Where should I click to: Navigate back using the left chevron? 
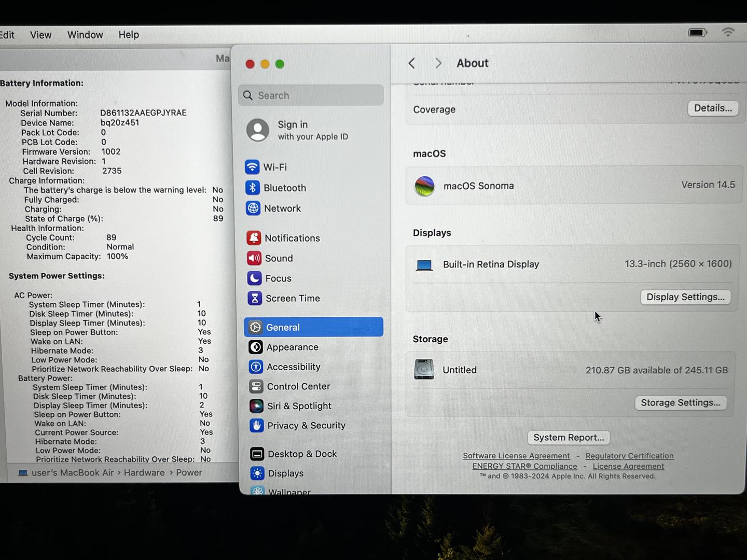point(412,63)
